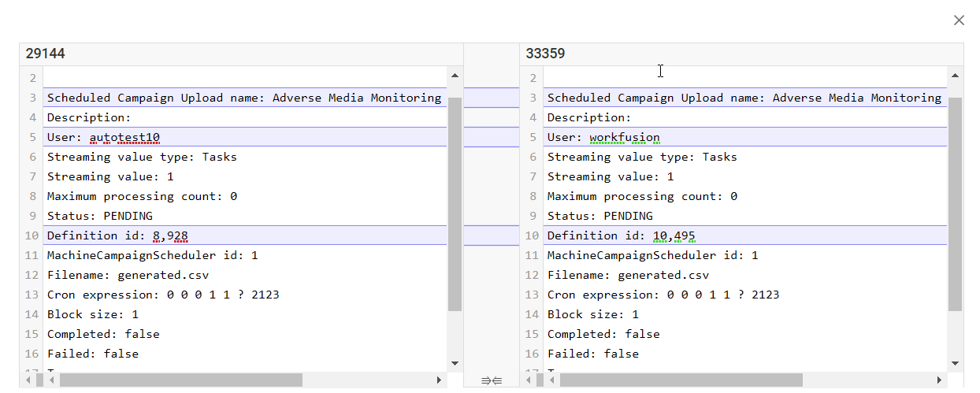This screenshot has width=980, height=393.
Task: Click the Definition id value 8,928
Action: [x=170, y=235]
